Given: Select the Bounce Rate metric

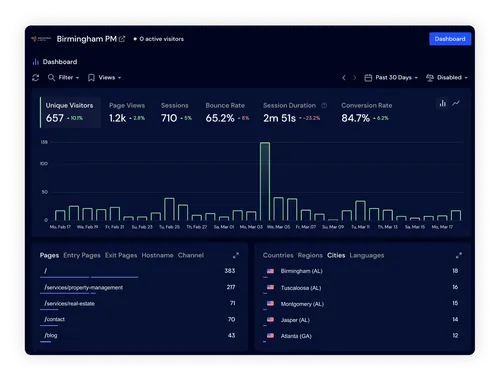Looking at the screenshot, I should [227, 112].
